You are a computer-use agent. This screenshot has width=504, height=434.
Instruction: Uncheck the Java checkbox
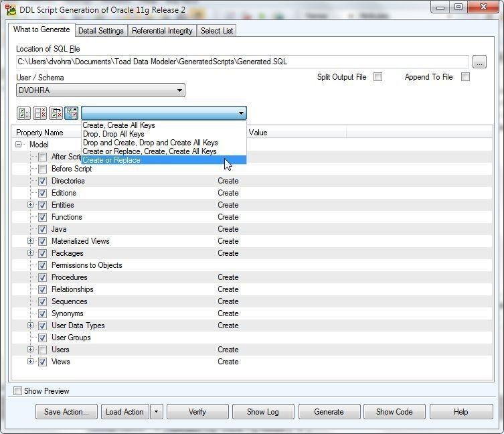click(42, 229)
